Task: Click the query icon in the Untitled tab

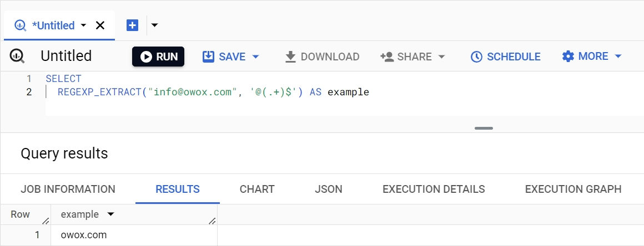Action: (20, 25)
